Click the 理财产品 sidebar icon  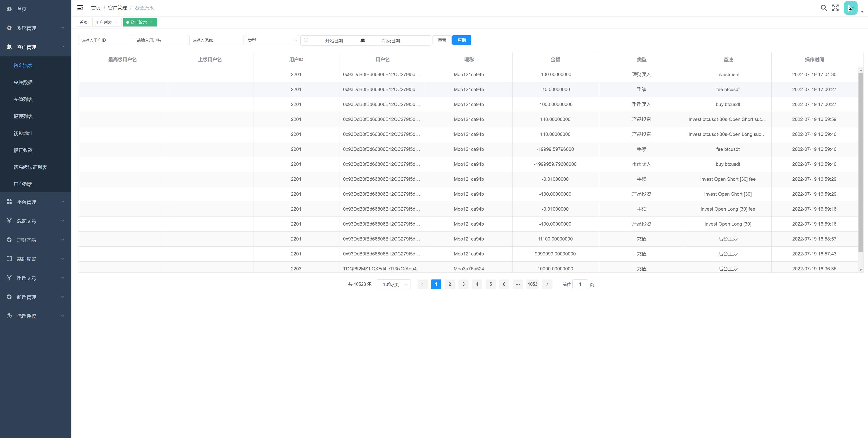coord(8,240)
